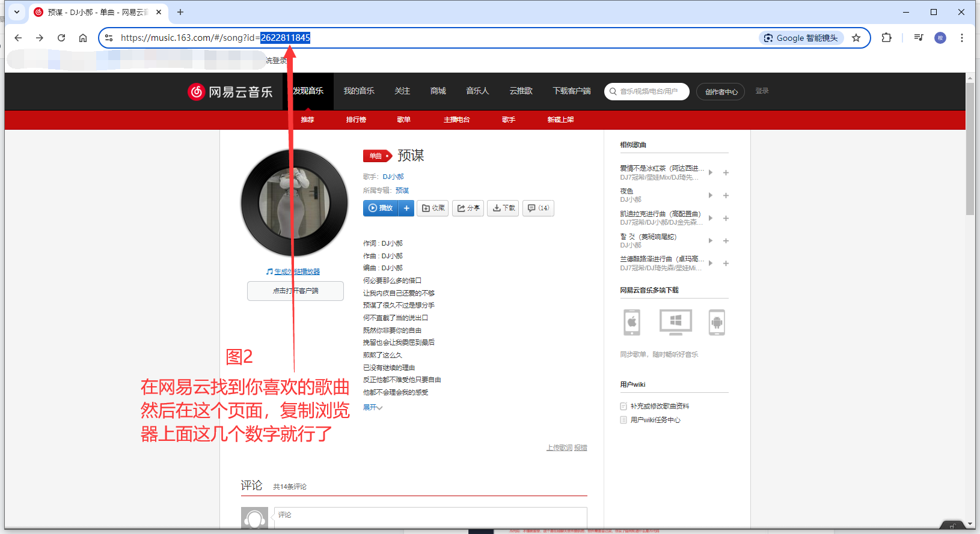Click the browser forward arrow
Image resolution: width=980 pixels, height=534 pixels.
[40, 38]
